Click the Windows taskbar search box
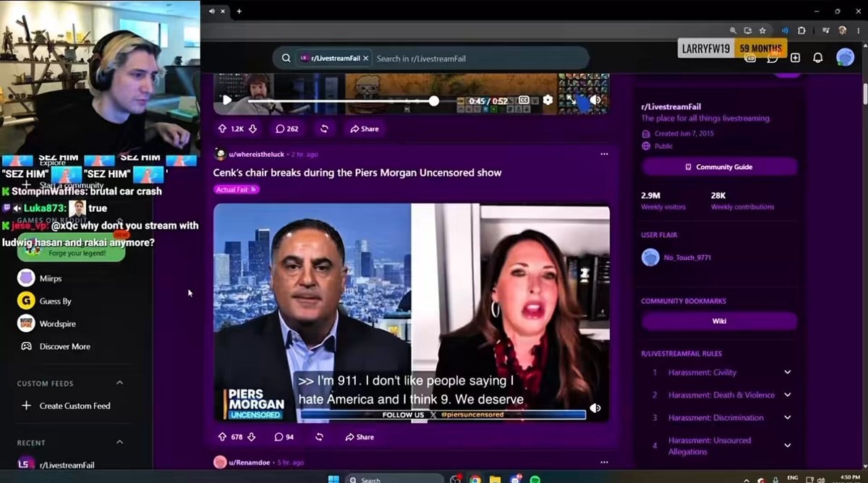868x483 pixels. click(394, 479)
